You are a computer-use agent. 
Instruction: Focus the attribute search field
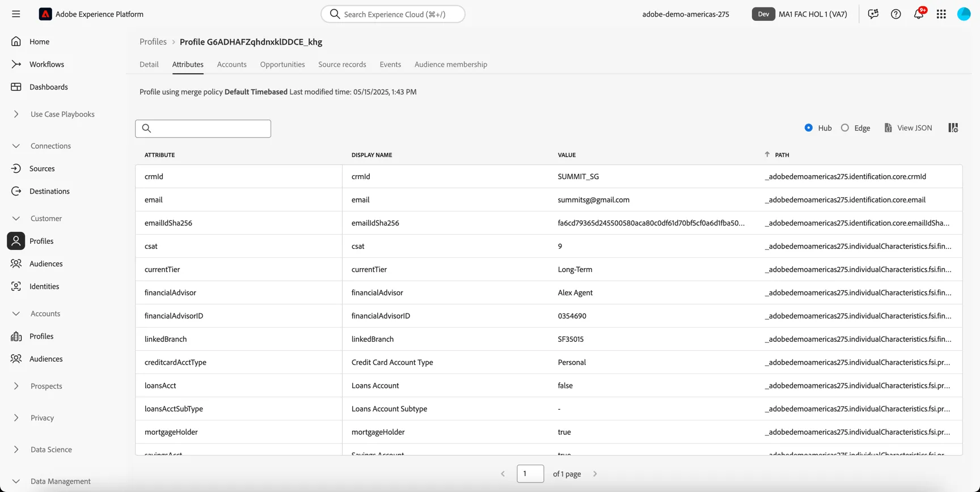[203, 129]
